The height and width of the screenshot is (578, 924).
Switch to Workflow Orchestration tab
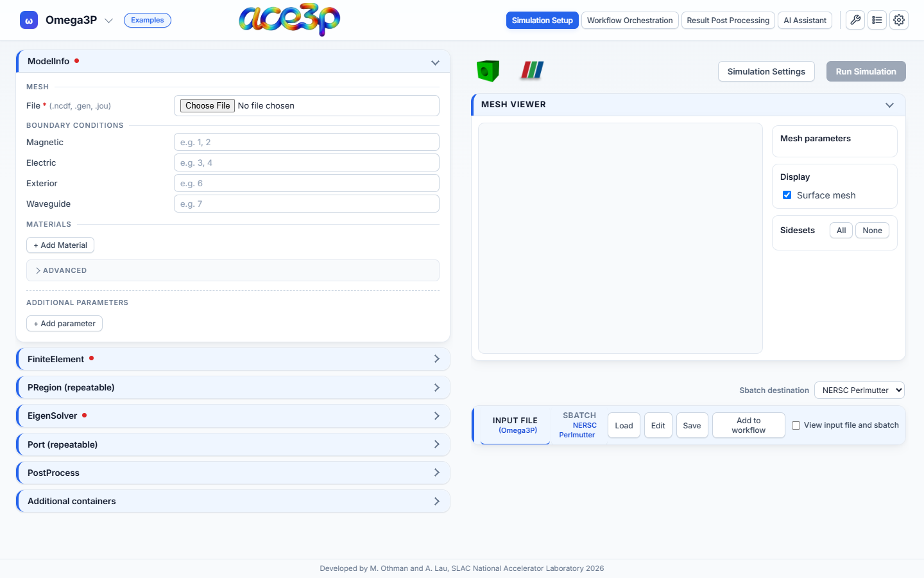point(629,21)
